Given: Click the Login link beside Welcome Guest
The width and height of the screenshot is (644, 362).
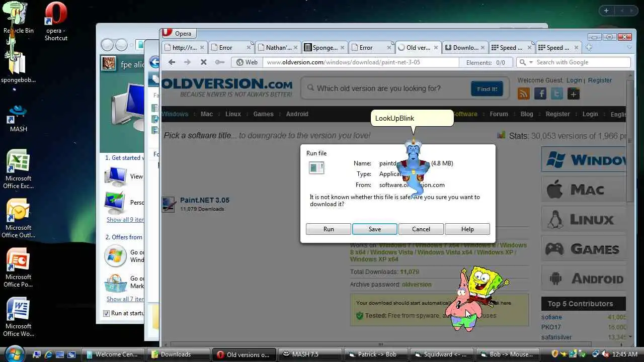Looking at the screenshot, I should (x=574, y=80).
